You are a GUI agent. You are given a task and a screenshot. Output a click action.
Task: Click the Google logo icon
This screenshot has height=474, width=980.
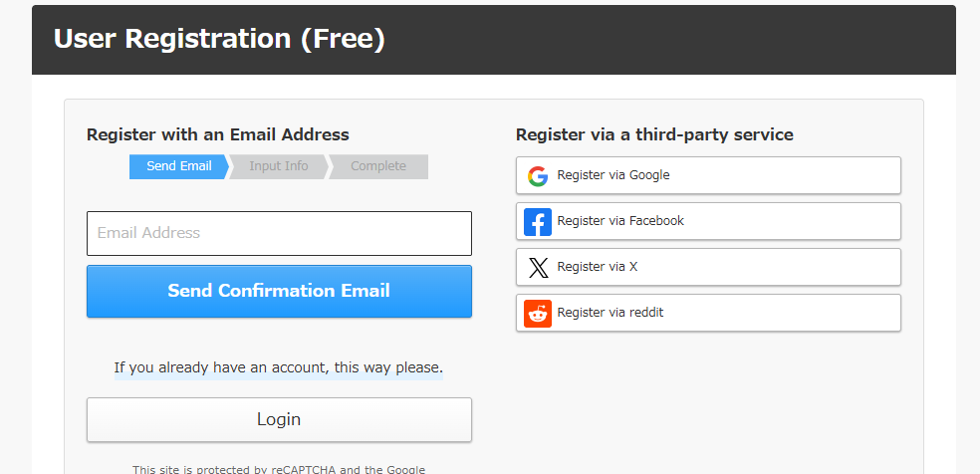pos(538,176)
